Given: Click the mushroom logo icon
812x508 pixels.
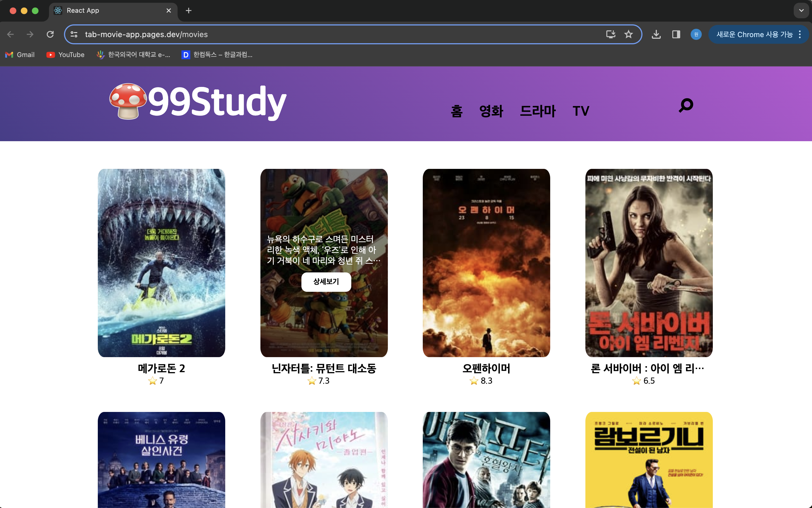Looking at the screenshot, I should 128,101.
